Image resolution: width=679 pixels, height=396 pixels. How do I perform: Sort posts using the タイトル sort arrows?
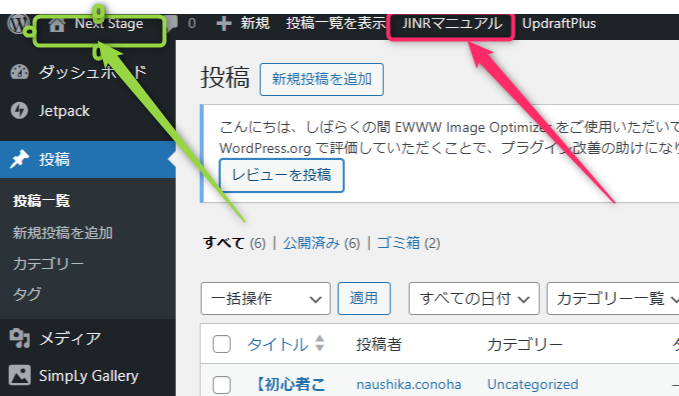tap(320, 344)
